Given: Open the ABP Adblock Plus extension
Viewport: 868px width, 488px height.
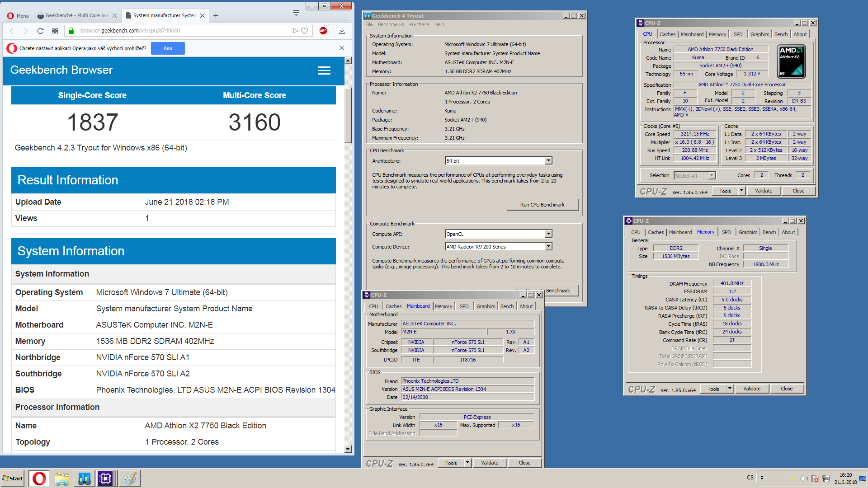Looking at the screenshot, I should [x=323, y=31].
